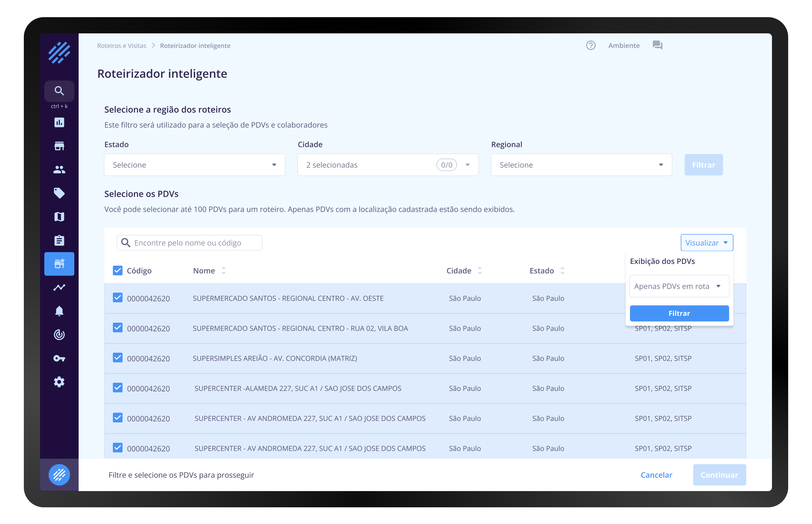Click the blue Filtrar button
The height and width of the screenshot is (524, 812).
(679, 313)
